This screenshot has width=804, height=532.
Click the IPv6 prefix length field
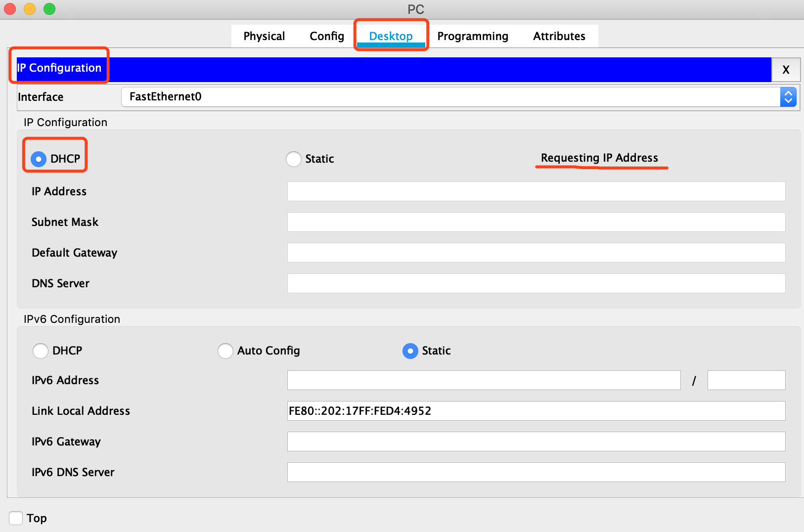746,380
